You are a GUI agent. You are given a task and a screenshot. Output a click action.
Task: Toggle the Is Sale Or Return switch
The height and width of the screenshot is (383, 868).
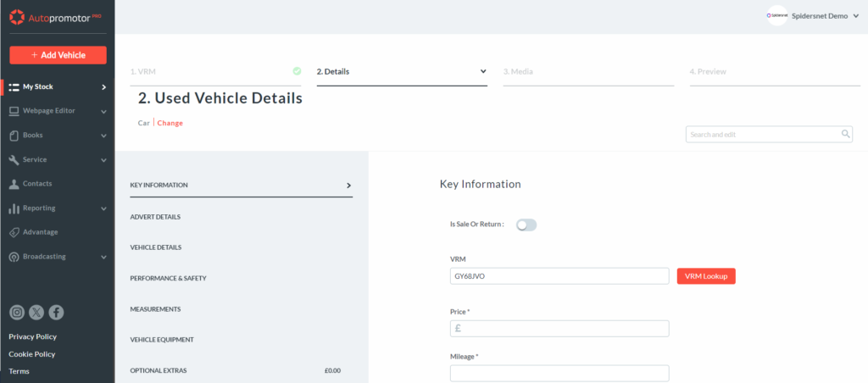click(526, 225)
